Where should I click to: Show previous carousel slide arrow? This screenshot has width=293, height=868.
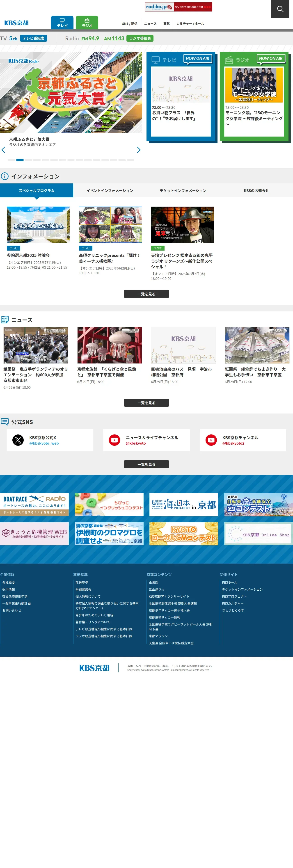pos(3,150)
